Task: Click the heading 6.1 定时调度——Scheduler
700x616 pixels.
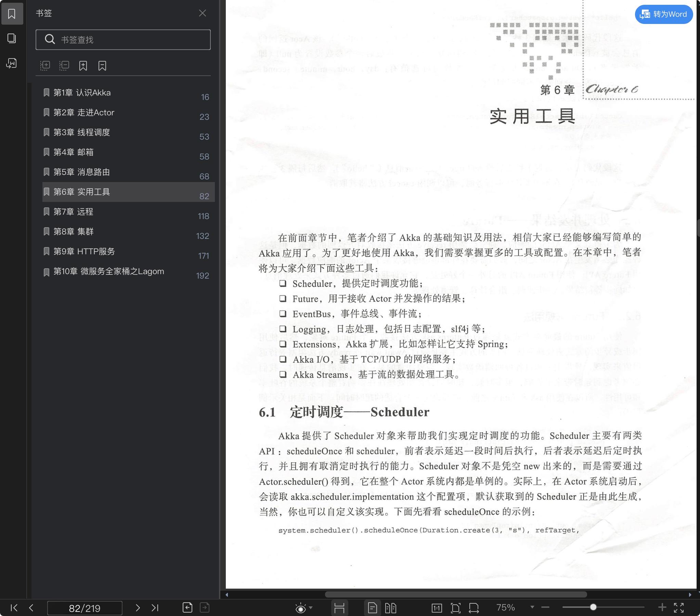Action: [x=344, y=412]
